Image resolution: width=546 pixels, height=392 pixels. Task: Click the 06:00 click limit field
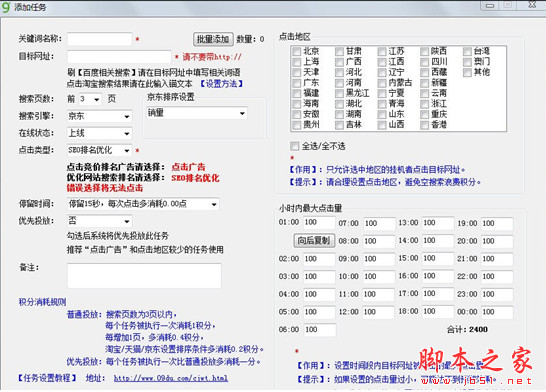320,329
